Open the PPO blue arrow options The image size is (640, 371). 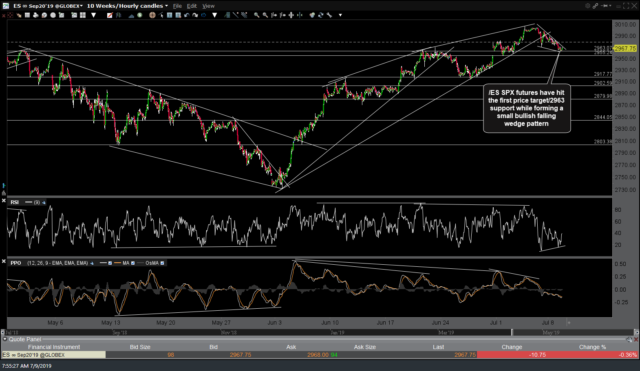pos(92,263)
